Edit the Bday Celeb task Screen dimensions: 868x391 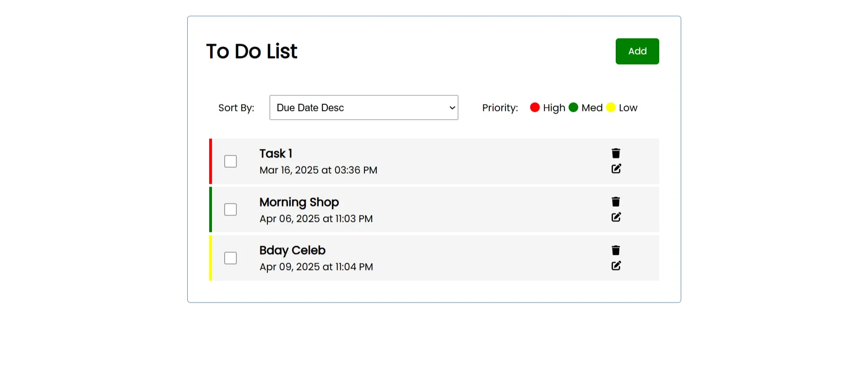click(616, 265)
